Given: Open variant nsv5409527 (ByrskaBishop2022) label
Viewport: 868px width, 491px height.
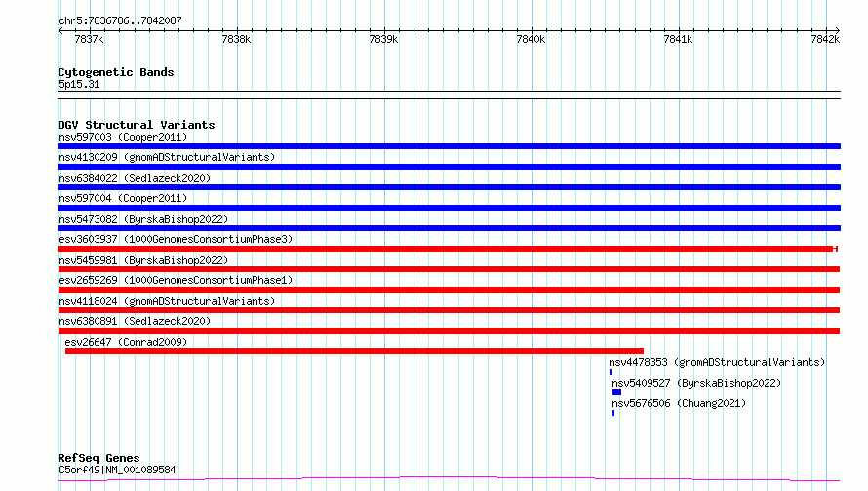Looking at the screenshot, I should click(696, 383).
